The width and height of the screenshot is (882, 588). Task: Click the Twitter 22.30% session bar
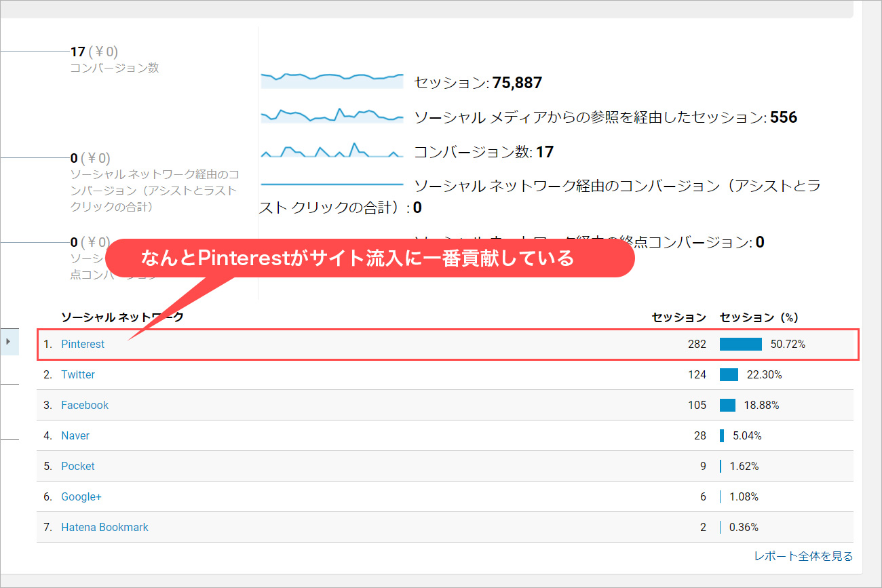[x=729, y=374]
